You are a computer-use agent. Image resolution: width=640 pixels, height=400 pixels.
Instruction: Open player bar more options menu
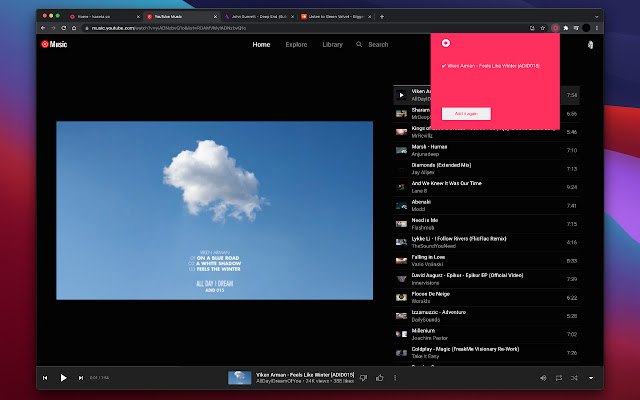click(x=395, y=378)
